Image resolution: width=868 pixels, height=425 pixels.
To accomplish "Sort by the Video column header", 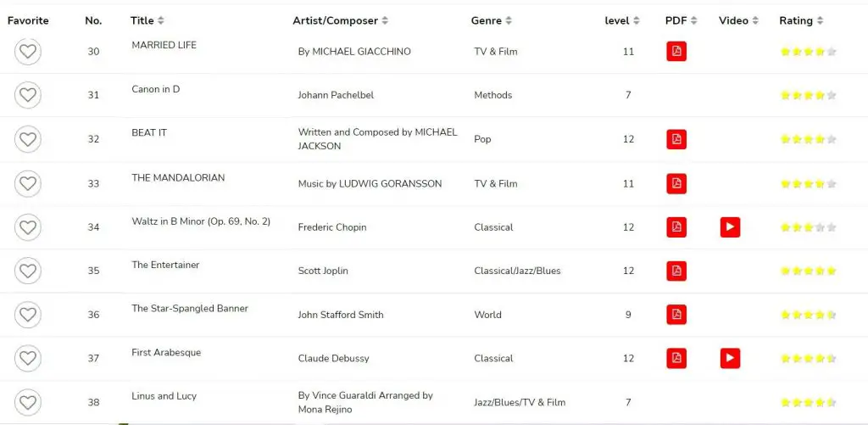I will 738,20.
